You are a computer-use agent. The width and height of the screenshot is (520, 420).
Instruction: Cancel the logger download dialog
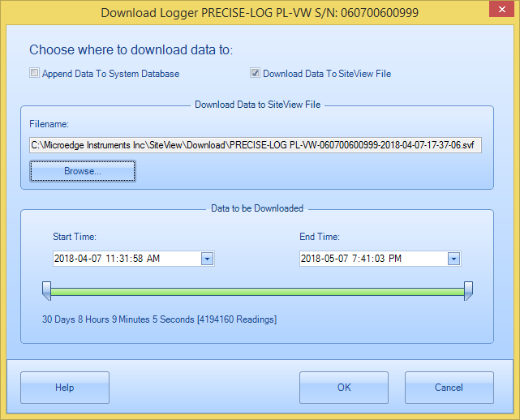click(449, 388)
